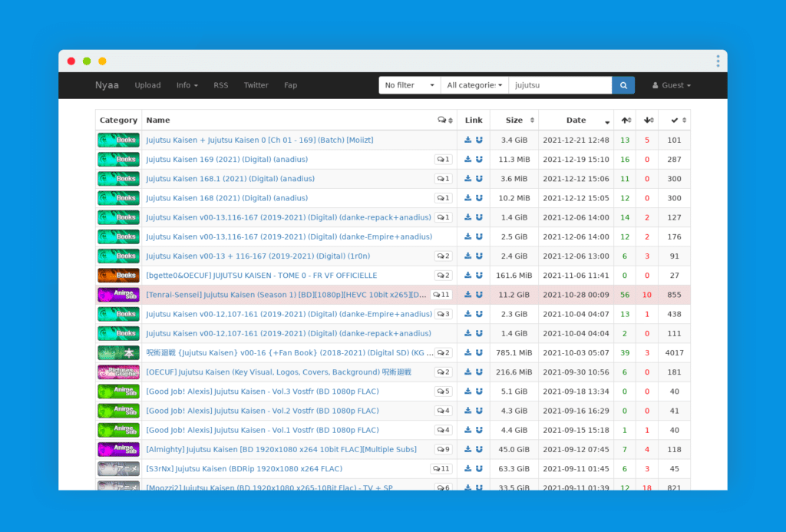
Task: Click the search field containing jujutsu
Action: 560,85
